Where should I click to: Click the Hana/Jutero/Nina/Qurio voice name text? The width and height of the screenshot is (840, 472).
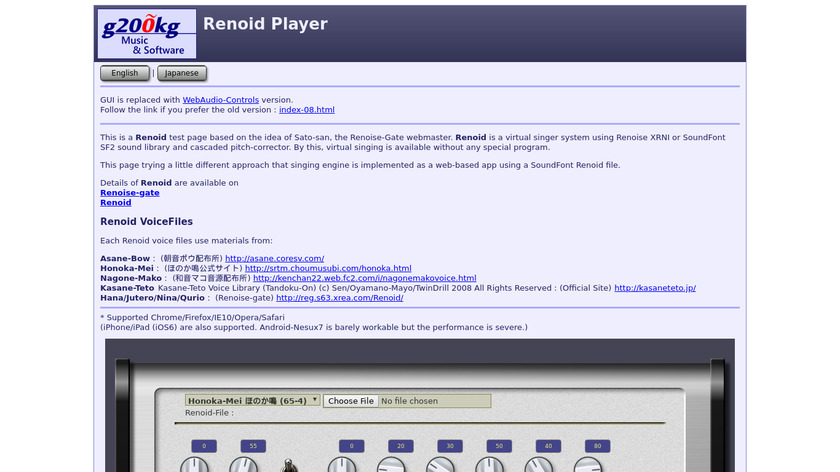point(152,298)
